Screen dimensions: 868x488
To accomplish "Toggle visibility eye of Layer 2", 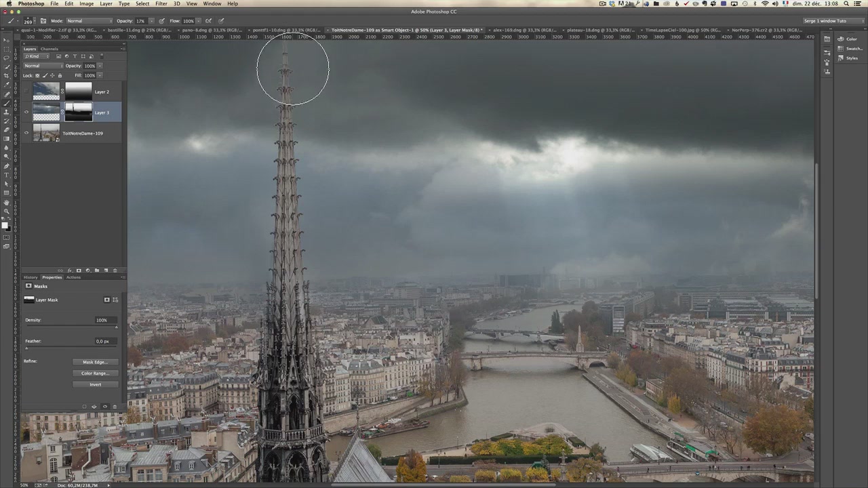I will point(26,91).
